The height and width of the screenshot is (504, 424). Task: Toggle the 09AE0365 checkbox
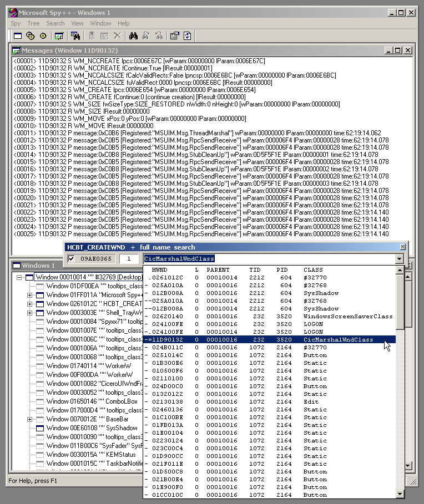tap(71, 258)
